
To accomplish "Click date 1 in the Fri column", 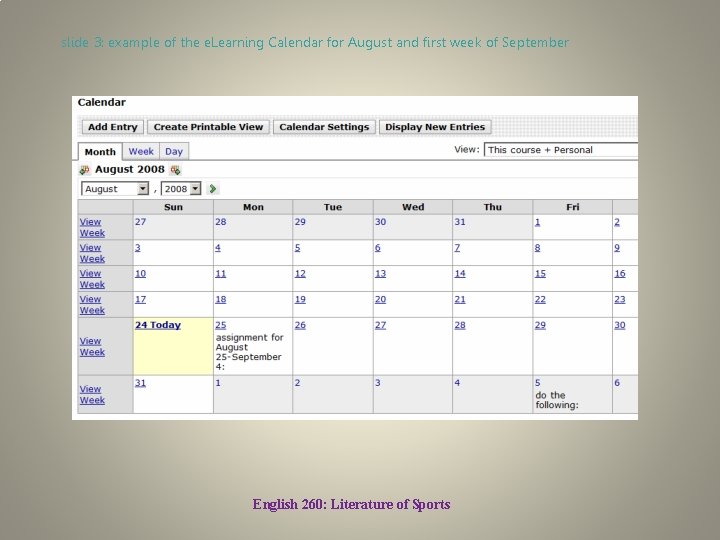I will (x=538, y=222).
